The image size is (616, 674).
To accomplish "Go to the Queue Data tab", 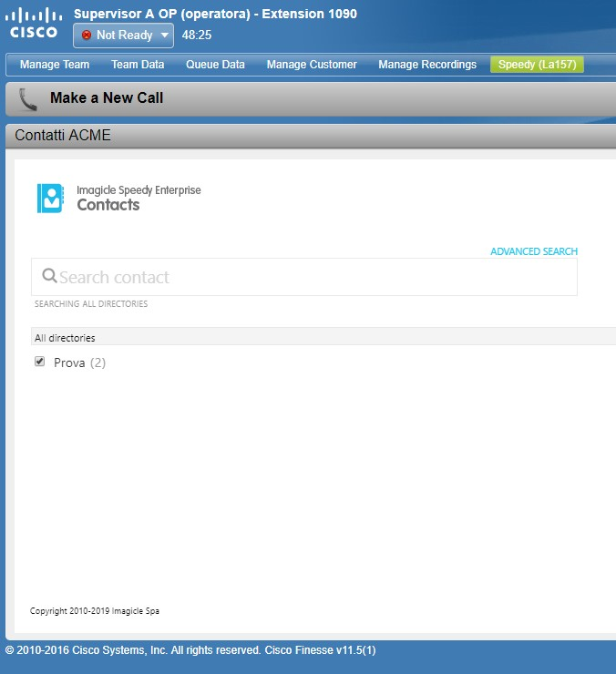I will (215, 65).
